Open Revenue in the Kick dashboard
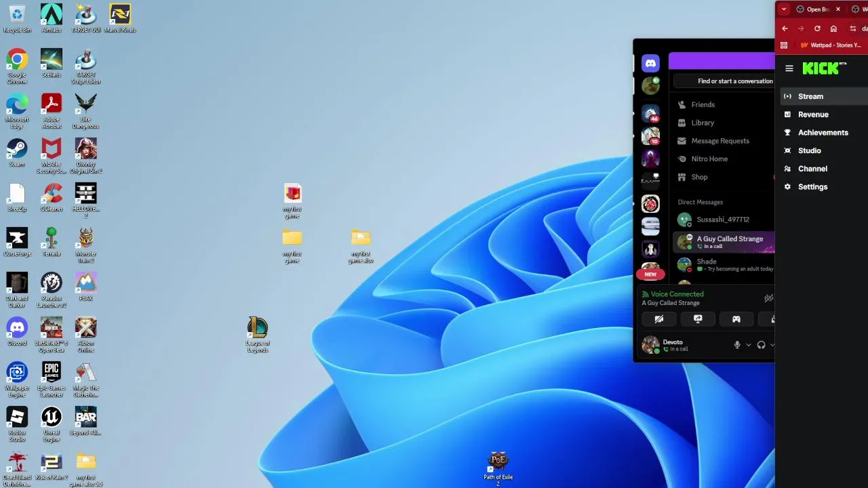The height and width of the screenshot is (488, 868). click(824, 115)
